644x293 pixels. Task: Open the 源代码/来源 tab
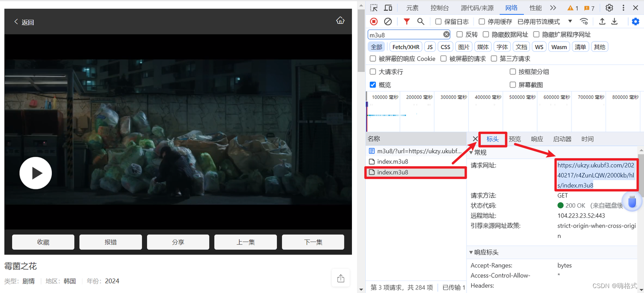click(x=477, y=8)
